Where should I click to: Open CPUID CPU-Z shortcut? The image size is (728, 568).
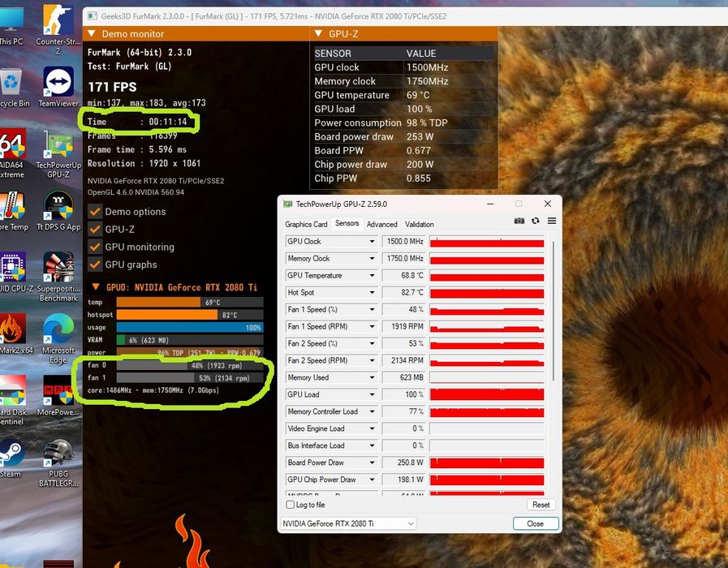coord(15,273)
